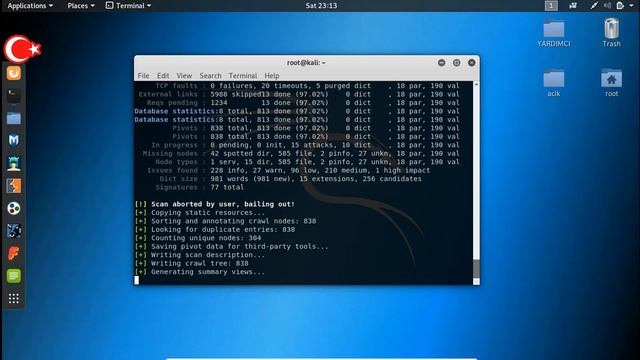Click 'Looking for duplicate entries: 838'
Viewport: 640px width, 360px height.
coord(215,229)
